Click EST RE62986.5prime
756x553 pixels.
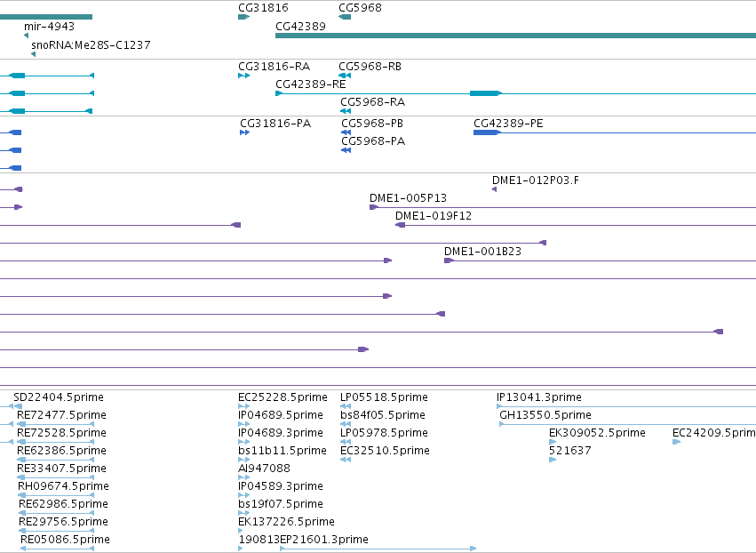pyautogui.click(x=63, y=504)
